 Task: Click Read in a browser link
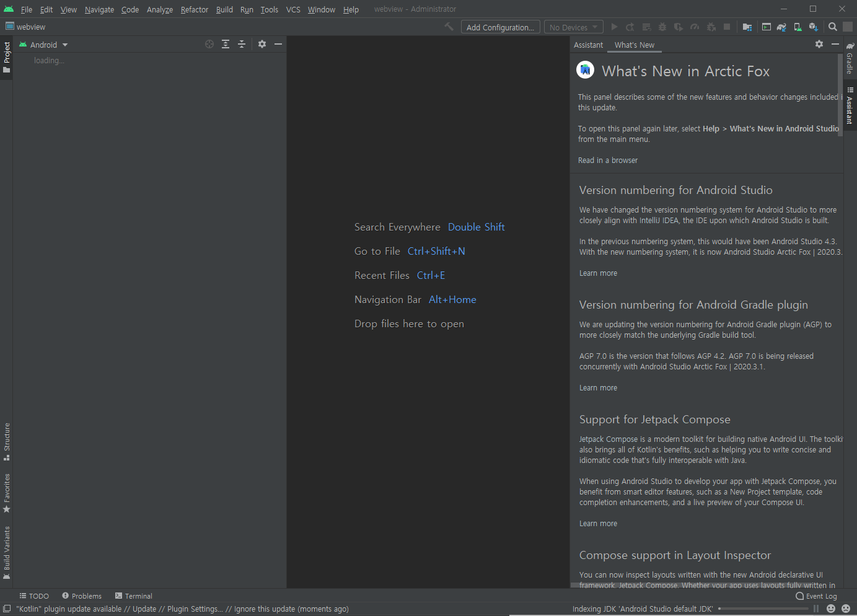point(607,160)
